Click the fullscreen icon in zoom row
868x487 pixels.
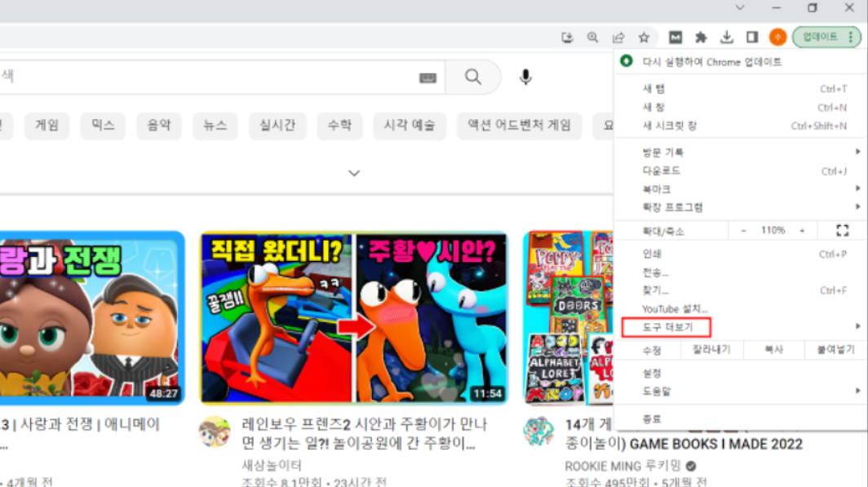843,231
